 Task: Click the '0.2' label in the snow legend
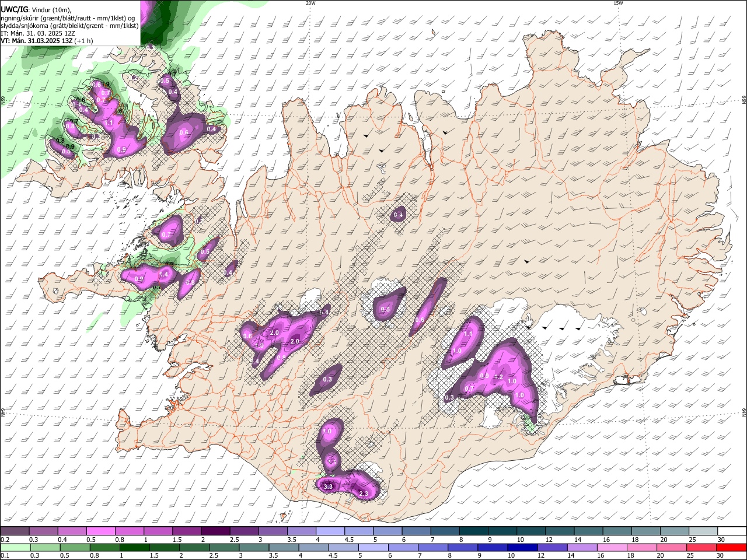(x=5, y=540)
